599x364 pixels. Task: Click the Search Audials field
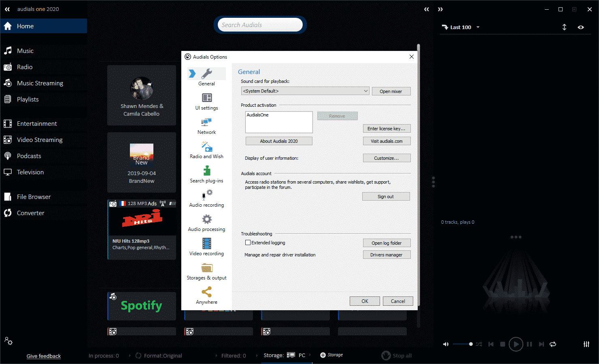(260, 25)
